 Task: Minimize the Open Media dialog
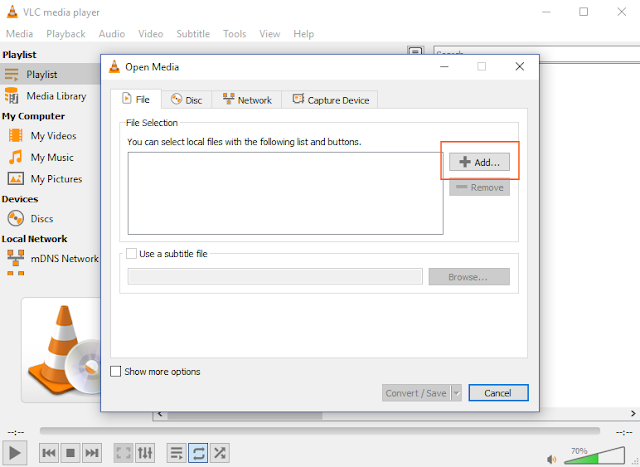tap(444, 67)
